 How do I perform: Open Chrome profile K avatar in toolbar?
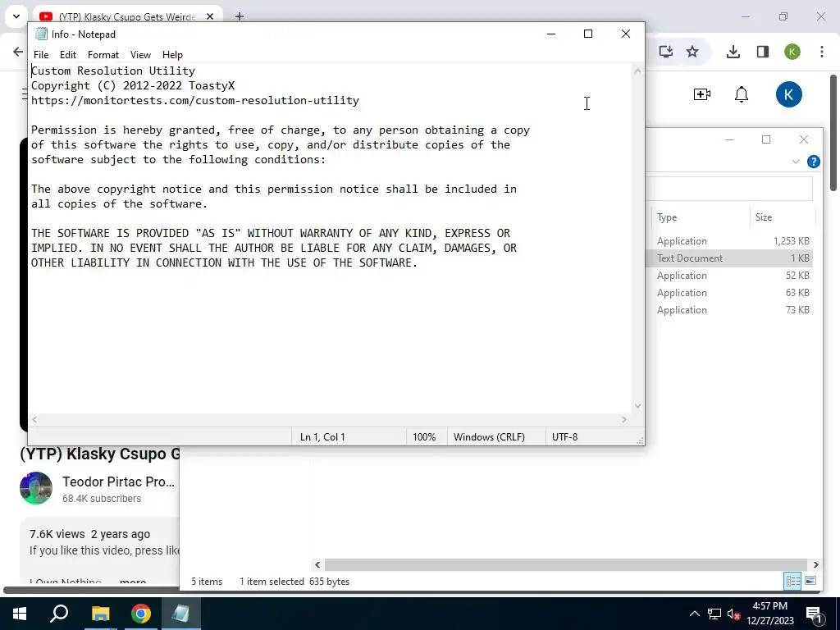(x=792, y=52)
